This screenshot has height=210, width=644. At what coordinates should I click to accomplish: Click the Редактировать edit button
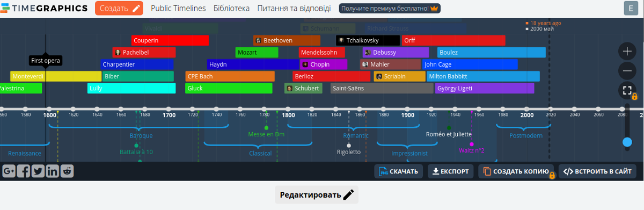317,194
